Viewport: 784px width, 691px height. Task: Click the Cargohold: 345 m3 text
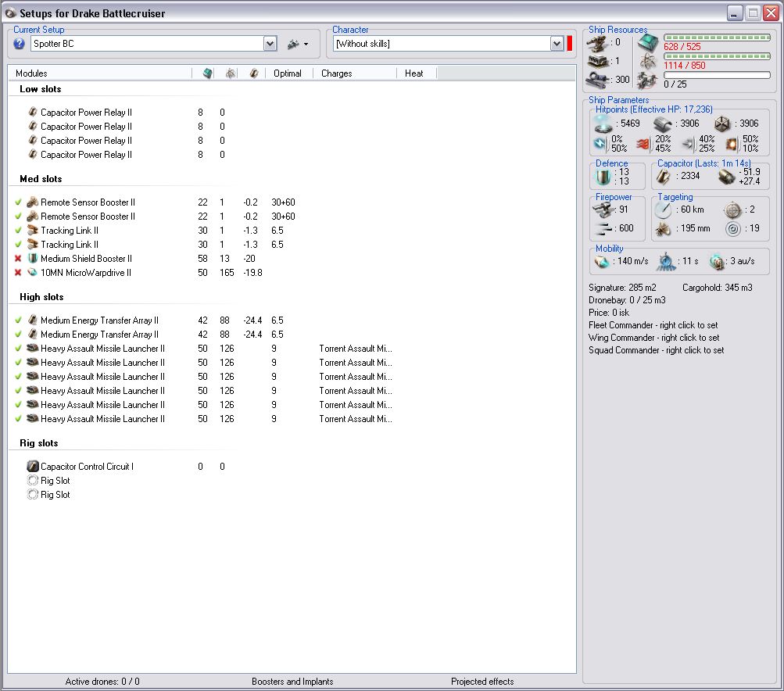click(x=717, y=288)
